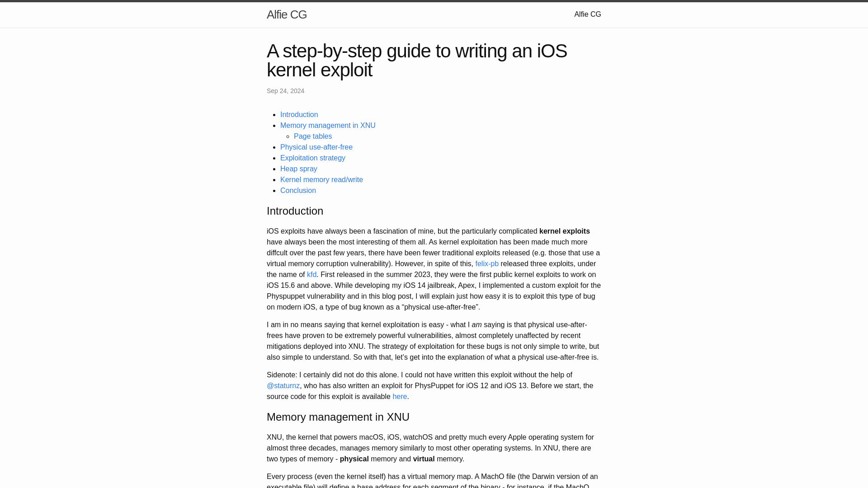868x488 pixels.
Task: Open the exploit source code 'here' link
Action: click(400, 396)
